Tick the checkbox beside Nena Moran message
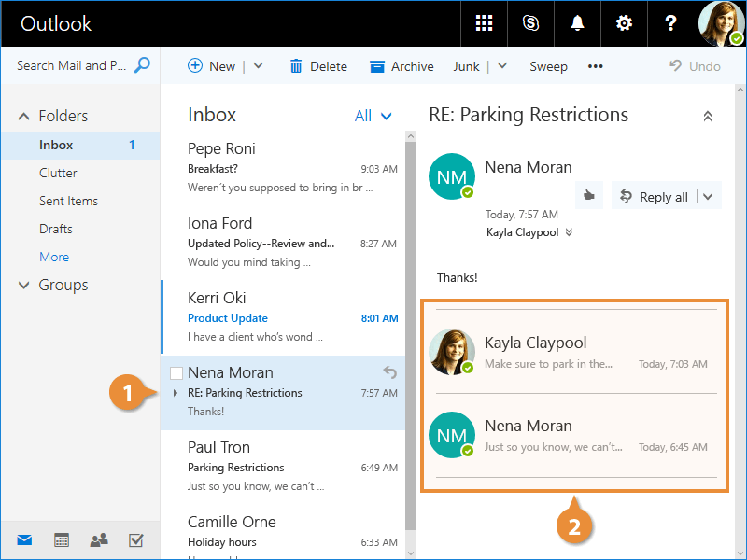 click(176, 373)
